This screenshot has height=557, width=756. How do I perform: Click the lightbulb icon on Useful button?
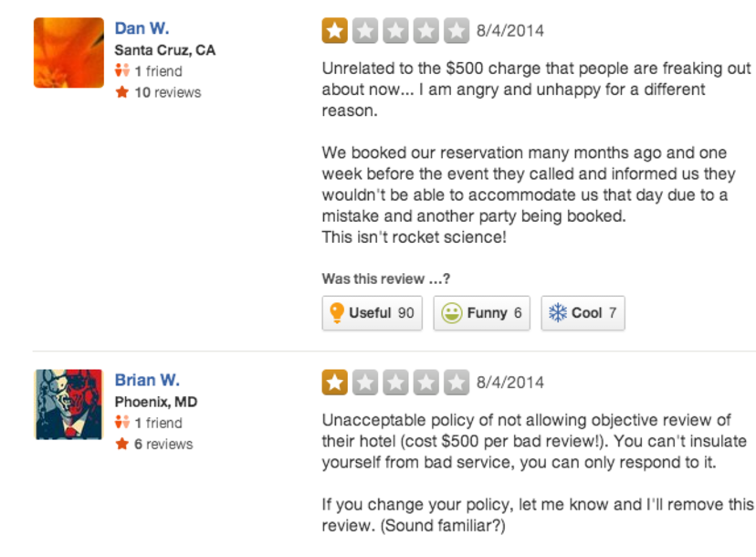coord(336,313)
